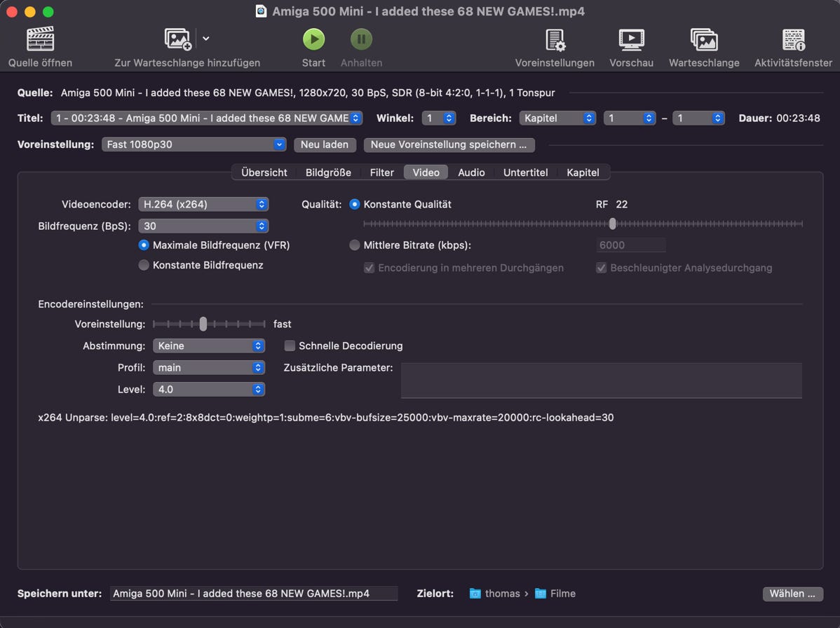The width and height of the screenshot is (840, 628).
Task: Open the Voreinstellungen toolbar icon
Action: coord(555,39)
